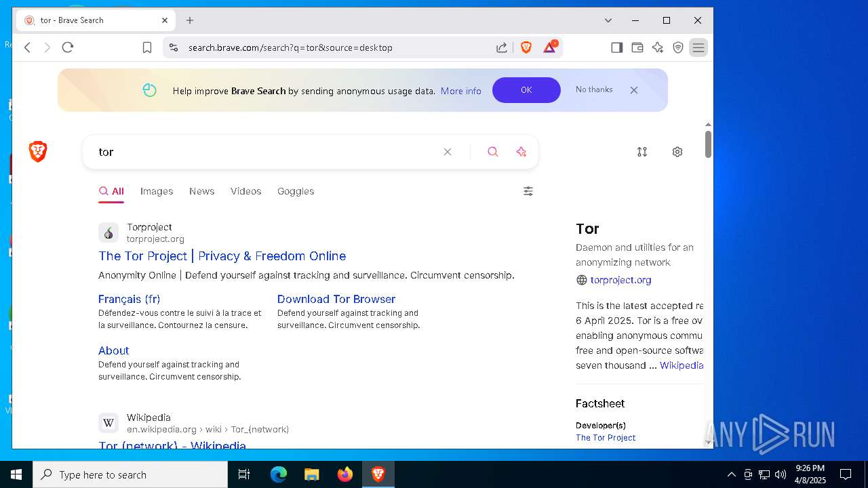Open the search filters icon
This screenshot has width=868, height=488.
point(528,191)
